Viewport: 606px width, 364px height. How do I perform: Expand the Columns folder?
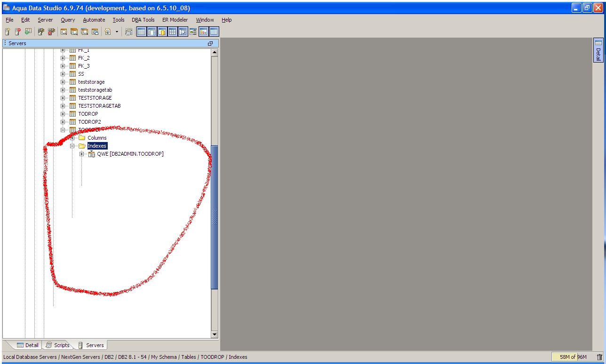(x=72, y=138)
